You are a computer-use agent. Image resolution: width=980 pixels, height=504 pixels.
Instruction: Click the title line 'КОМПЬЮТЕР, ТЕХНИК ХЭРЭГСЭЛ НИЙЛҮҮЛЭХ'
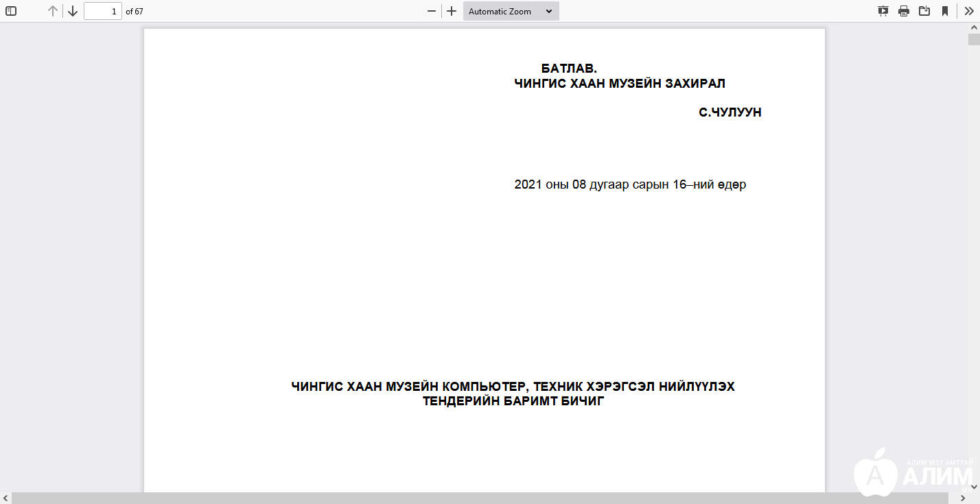tap(589, 387)
